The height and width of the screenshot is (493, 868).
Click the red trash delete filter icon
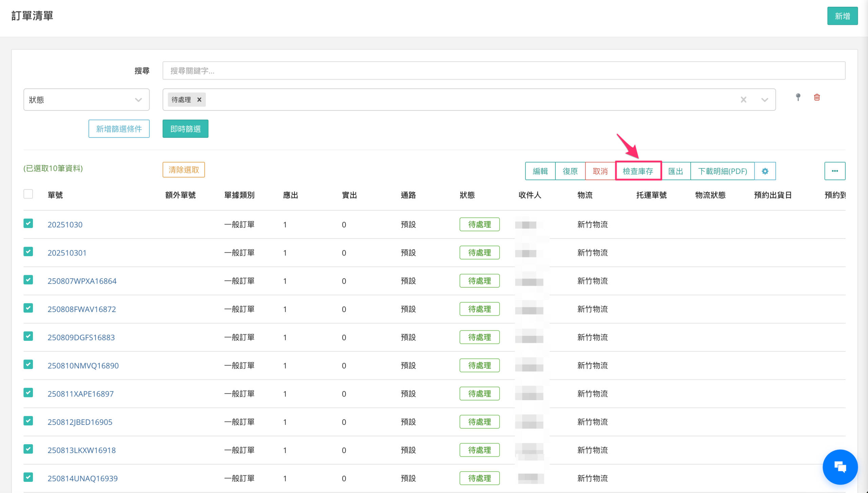point(817,97)
